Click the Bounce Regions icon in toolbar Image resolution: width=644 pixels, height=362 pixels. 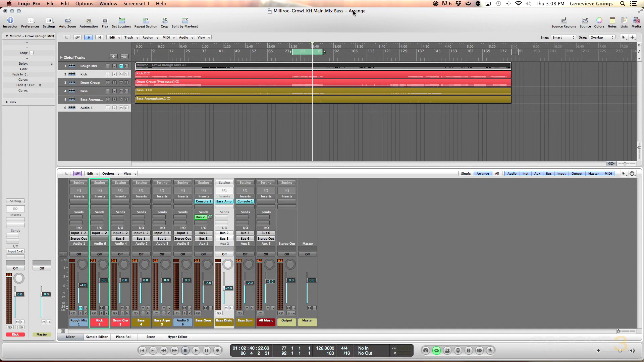[563, 20]
